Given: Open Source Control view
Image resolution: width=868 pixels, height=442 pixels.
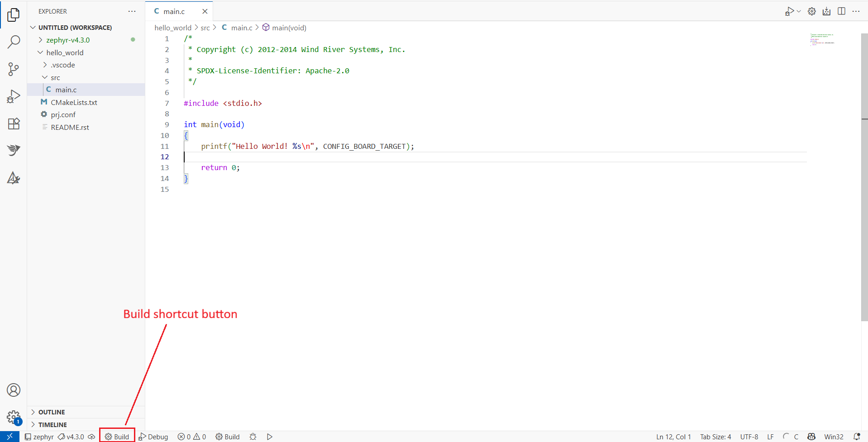Looking at the screenshot, I should 14,69.
